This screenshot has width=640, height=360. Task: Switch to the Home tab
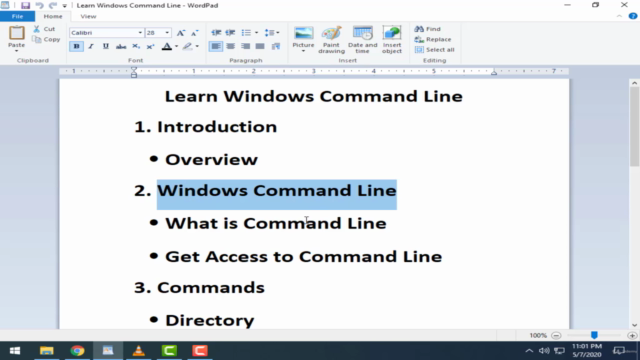(x=53, y=16)
